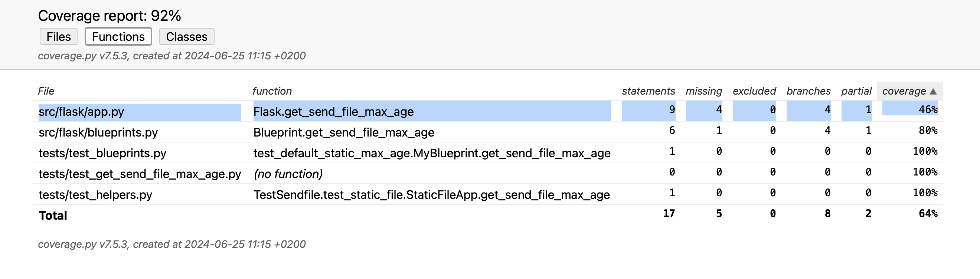Switch to the Files tab
This screenshot has height=279, width=980.
pos(59,36)
